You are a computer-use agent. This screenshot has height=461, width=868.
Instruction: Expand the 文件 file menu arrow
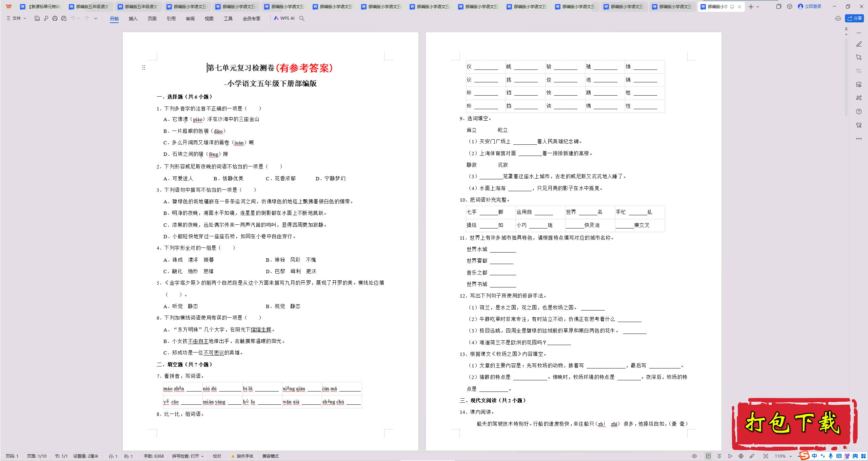coord(25,18)
